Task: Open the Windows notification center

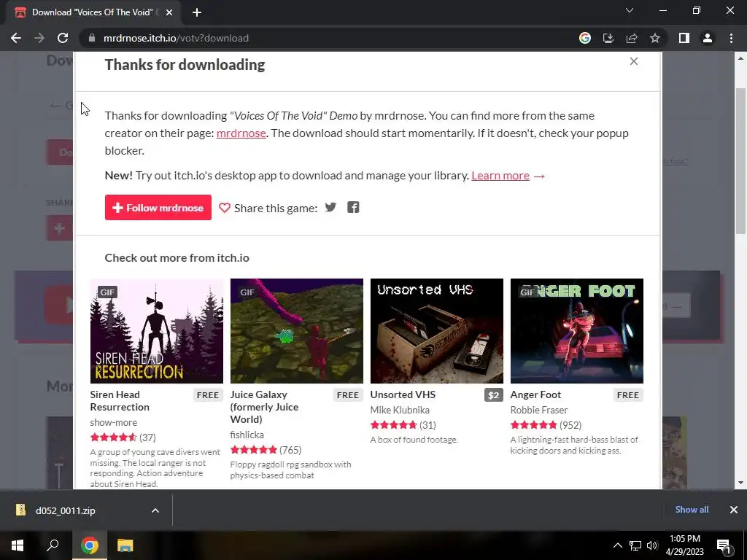Action: [x=724, y=545]
